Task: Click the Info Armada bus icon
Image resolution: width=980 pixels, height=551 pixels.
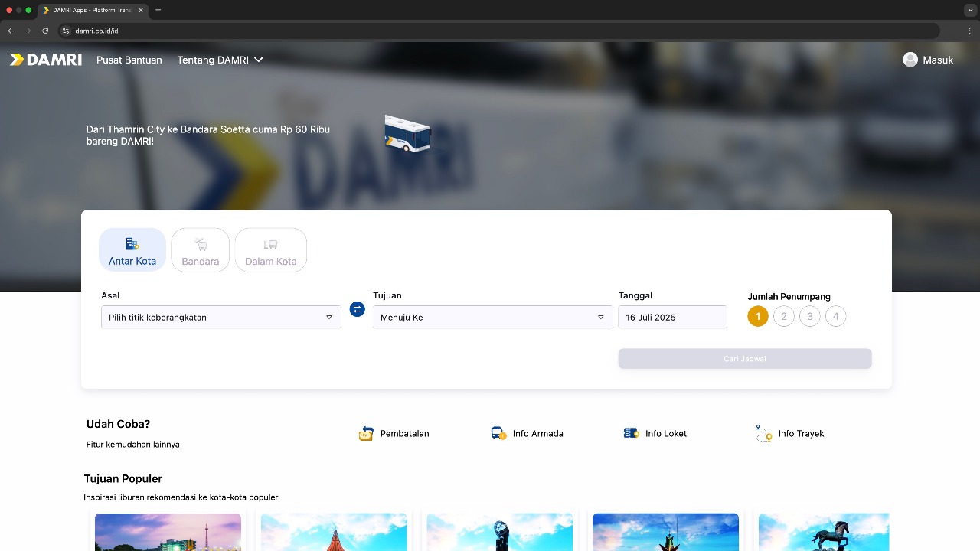Action: 498,433
